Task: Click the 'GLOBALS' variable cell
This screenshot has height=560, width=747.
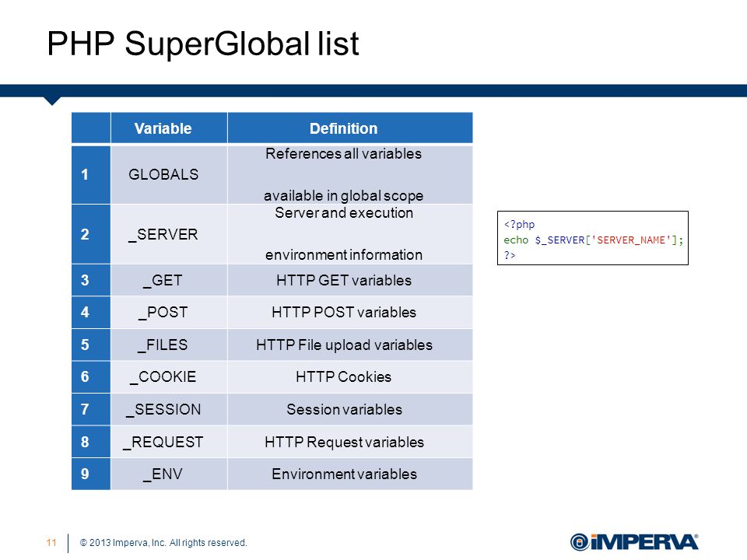Action: (169, 174)
